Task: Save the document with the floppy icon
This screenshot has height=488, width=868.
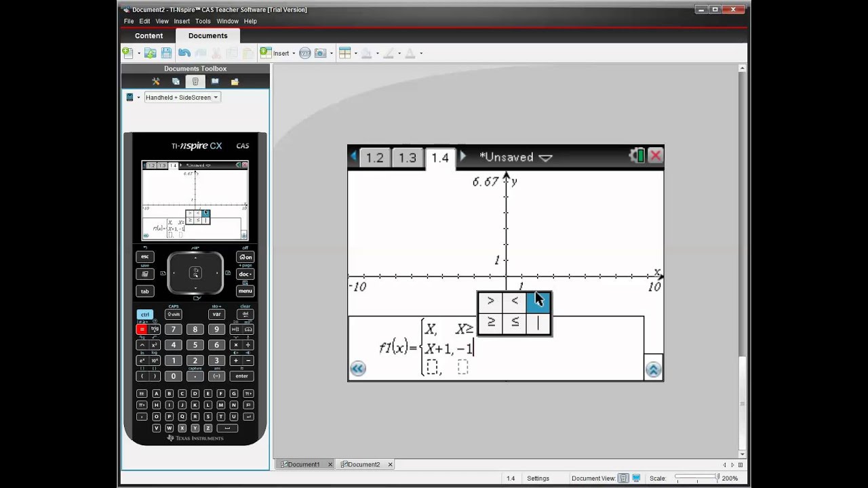Action: (x=166, y=53)
